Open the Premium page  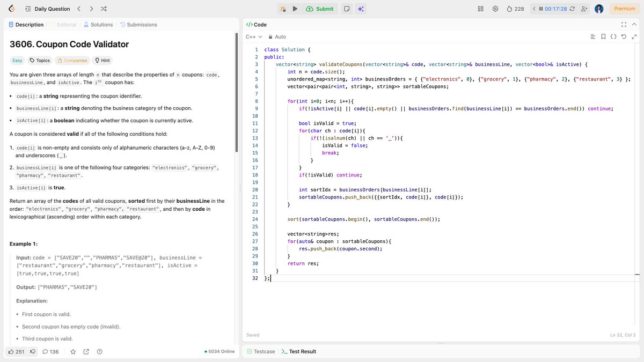[625, 9]
